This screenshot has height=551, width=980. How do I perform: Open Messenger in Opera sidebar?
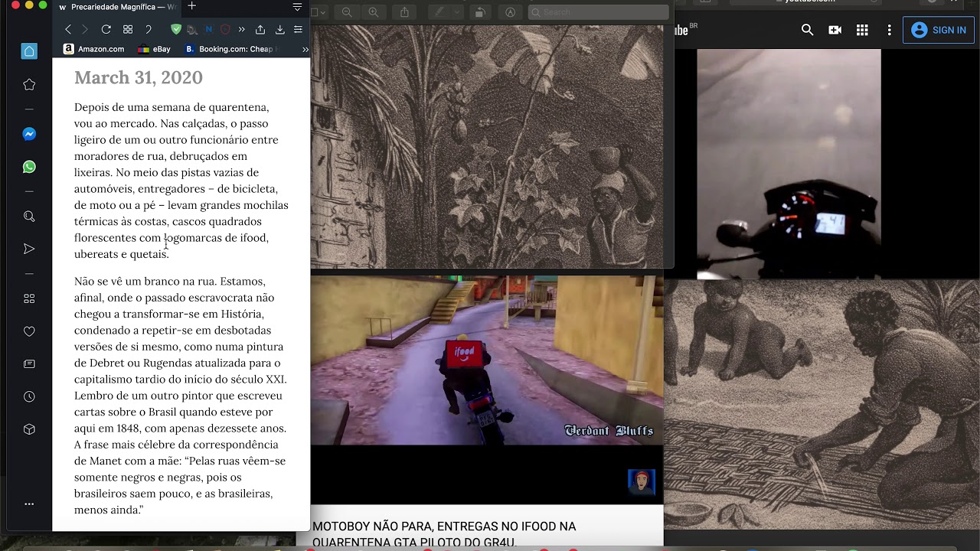[x=29, y=134]
